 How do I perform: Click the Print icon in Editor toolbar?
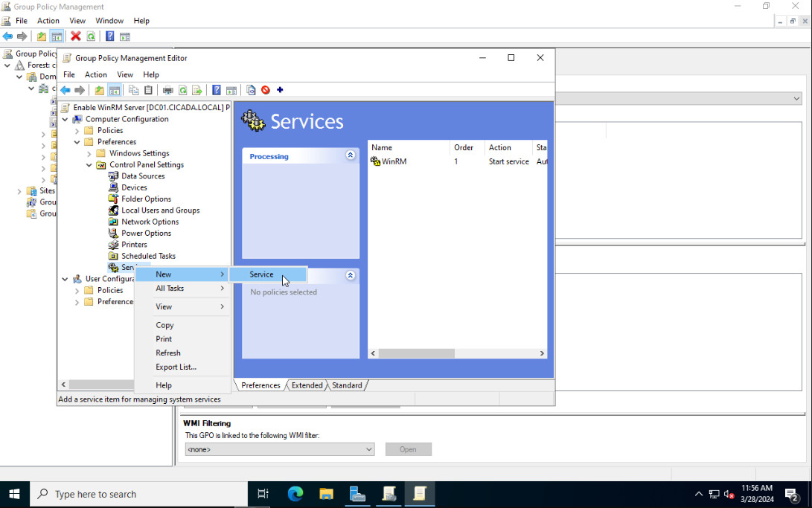coord(167,90)
